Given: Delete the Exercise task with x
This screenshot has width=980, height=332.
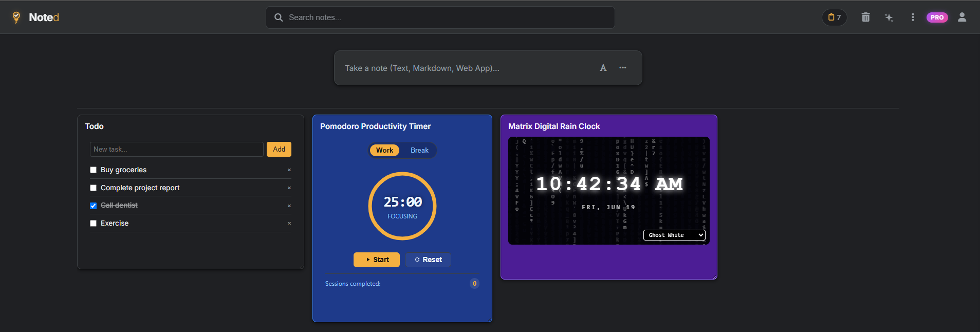Looking at the screenshot, I should point(289,224).
